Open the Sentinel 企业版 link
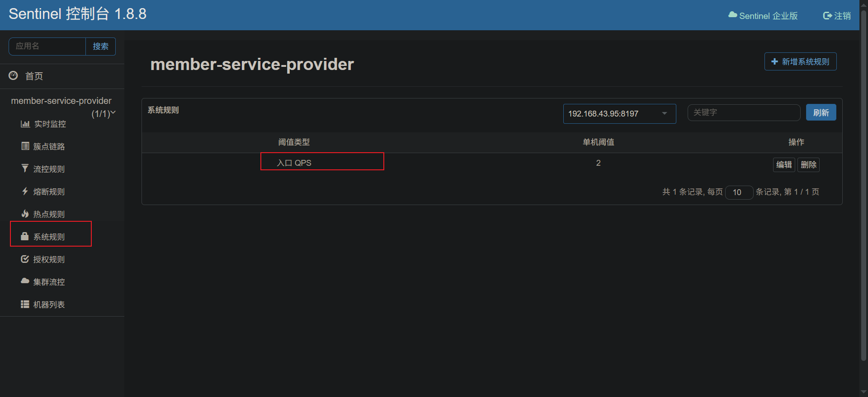The height and width of the screenshot is (397, 868). click(x=763, y=16)
